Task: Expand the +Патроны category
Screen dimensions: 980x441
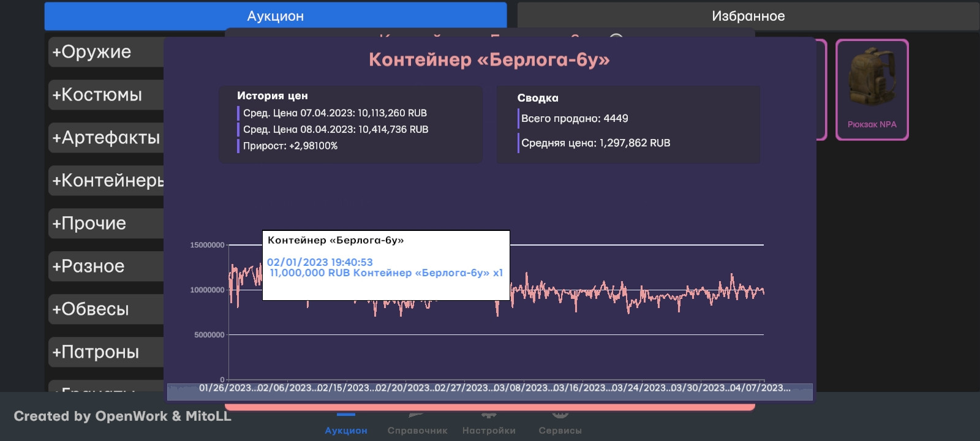Action: (x=106, y=352)
